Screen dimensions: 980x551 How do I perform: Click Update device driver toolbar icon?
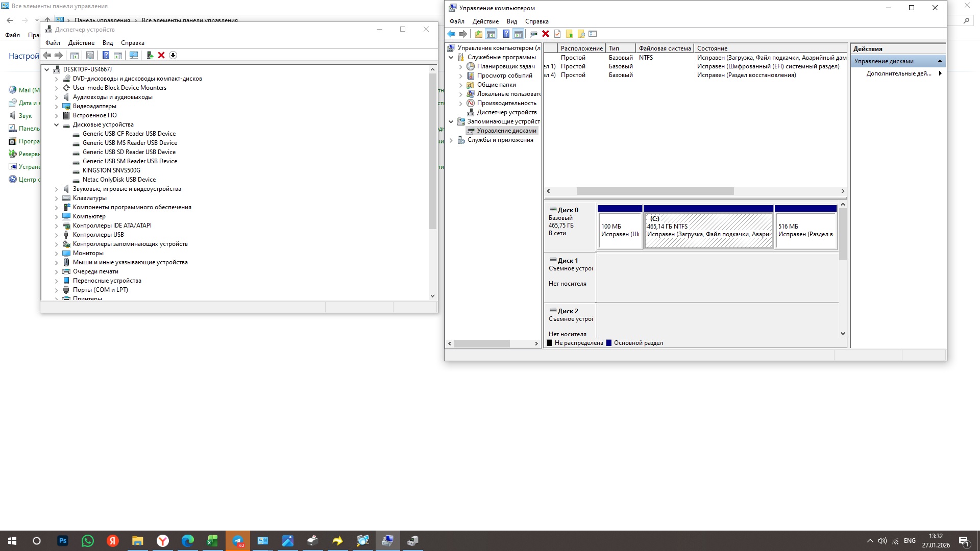coord(150,55)
